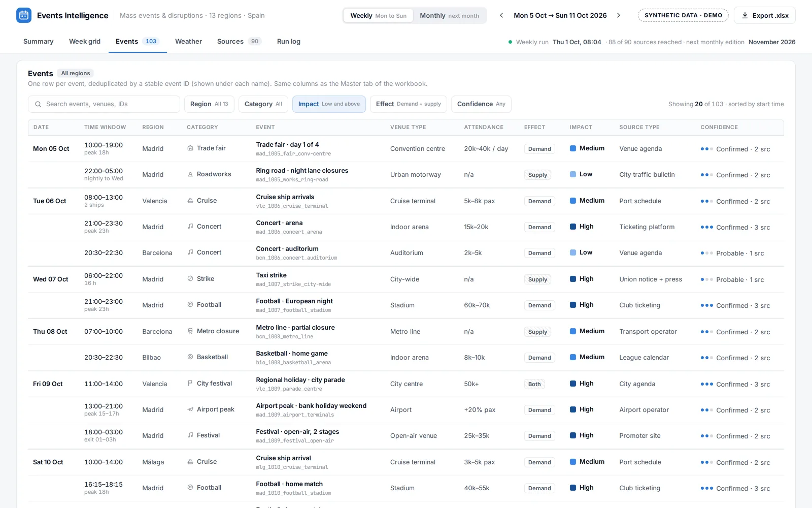
Task: Click the Attendance column header
Action: pos(484,127)
